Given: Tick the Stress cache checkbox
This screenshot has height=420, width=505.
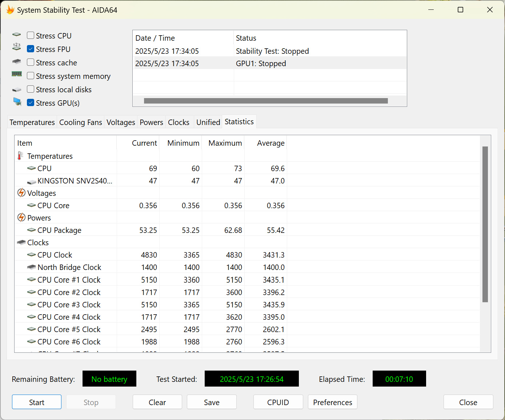Looking at the screenshot, I should point(31,62).
